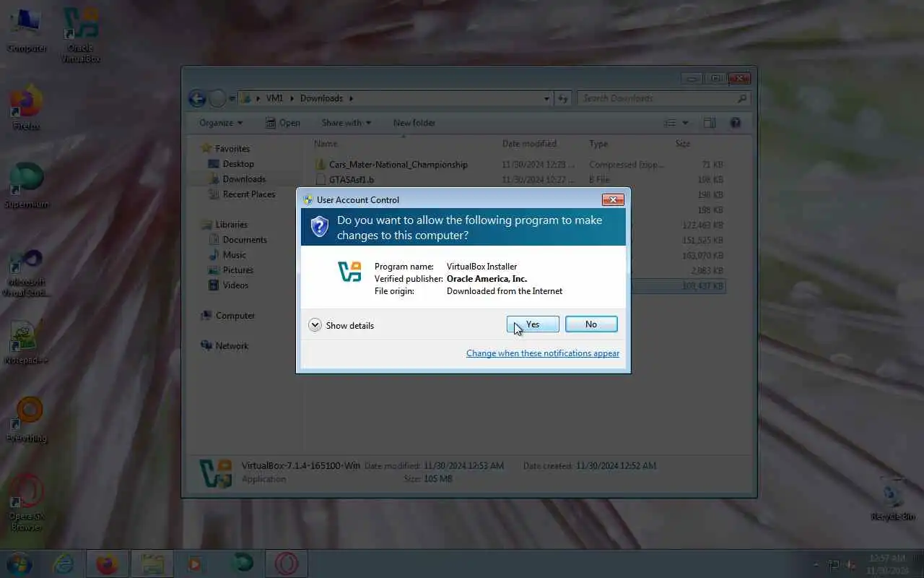
Task: Open Opera GX Browser desktop shortcut
Action: pyautogui.click(x=27, y=502)
